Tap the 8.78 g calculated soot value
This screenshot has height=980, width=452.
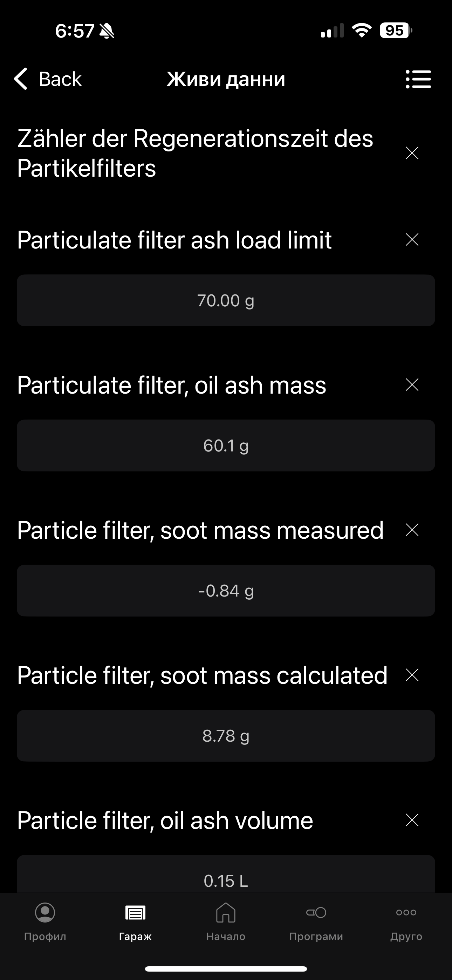click(x=226, y=735)
